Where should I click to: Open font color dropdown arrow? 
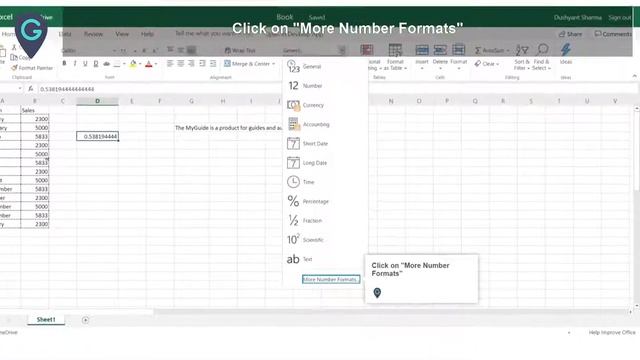[156, 64]
